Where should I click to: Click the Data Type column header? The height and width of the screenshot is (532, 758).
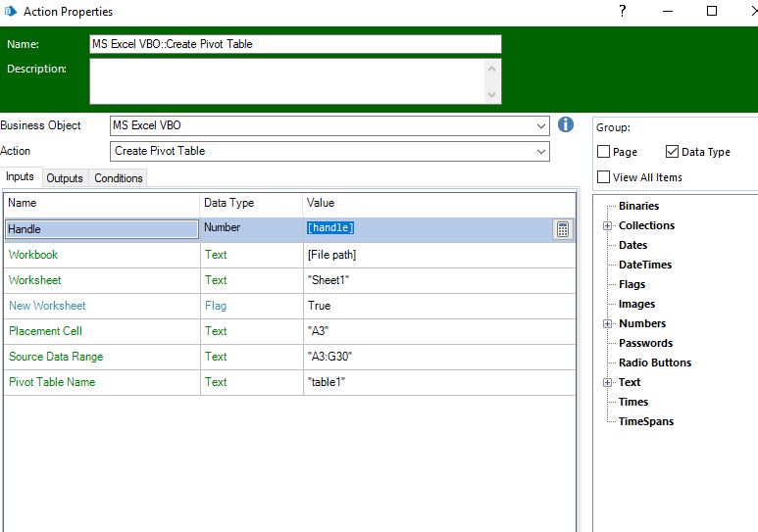(x=251, y=203)
